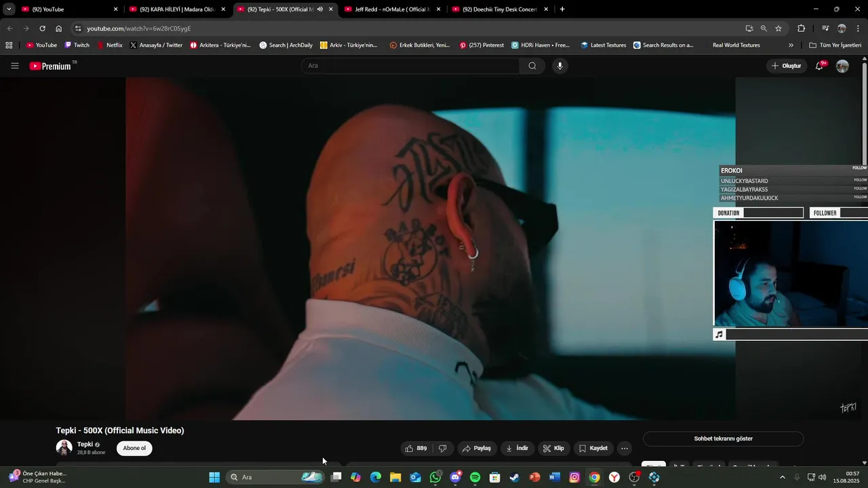Open Instagram from the taskbar
The width and height of the screenshot is (868, 488).
[574, 477]
